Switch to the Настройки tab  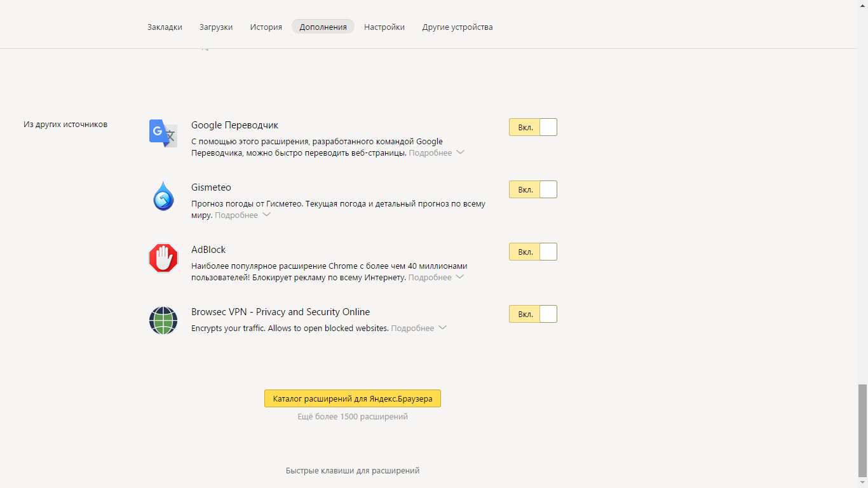pyautogui.click(x=384, y=27)
